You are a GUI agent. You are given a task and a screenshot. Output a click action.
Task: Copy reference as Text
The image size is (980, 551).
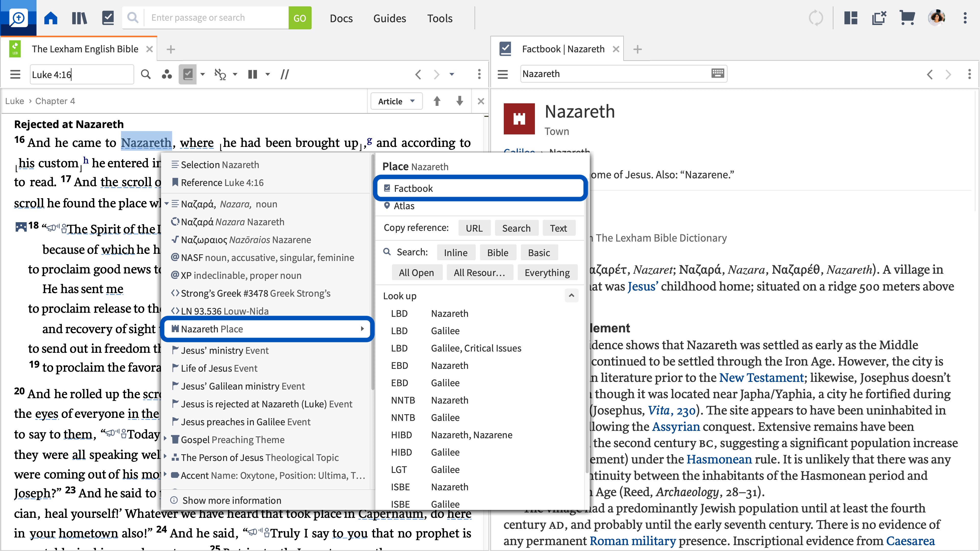[558, 228]
